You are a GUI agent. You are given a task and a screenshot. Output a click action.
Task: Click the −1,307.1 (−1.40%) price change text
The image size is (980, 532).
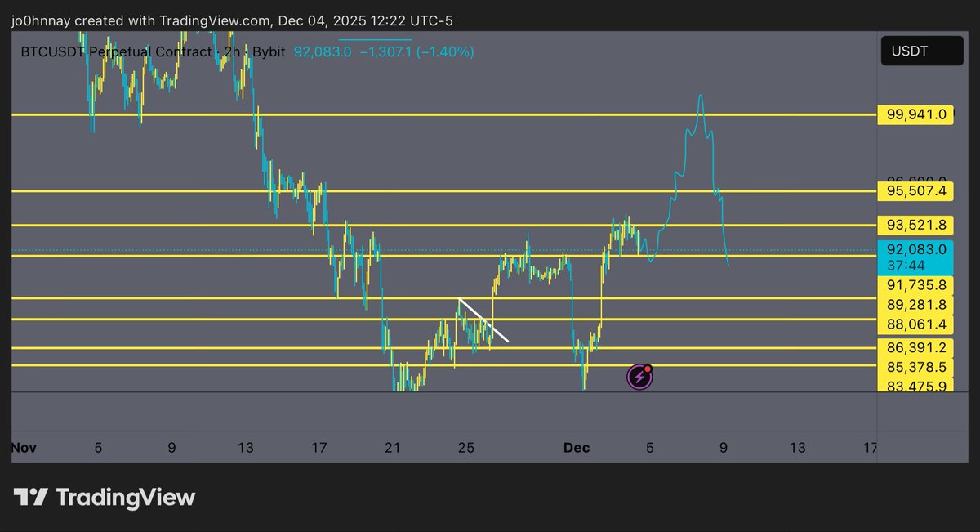(417, 51)
